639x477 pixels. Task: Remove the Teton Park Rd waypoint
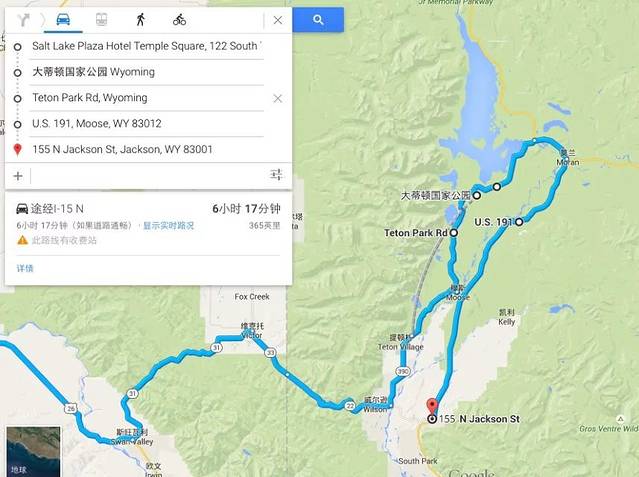278,98
